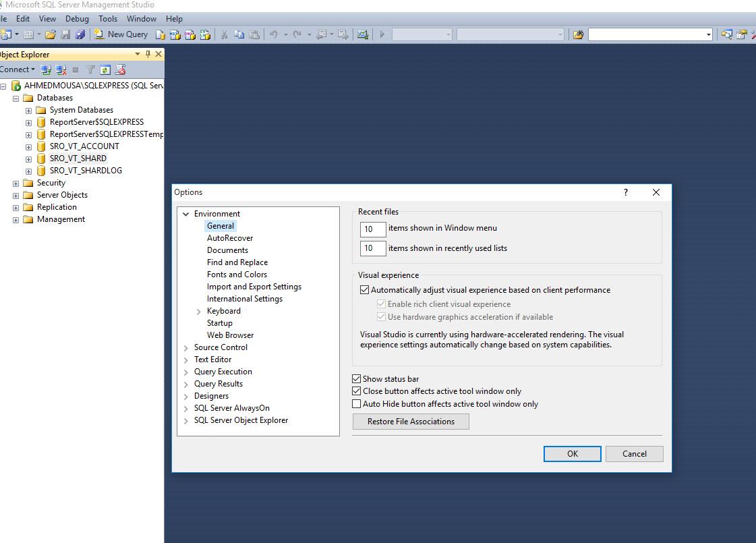Click the Analysis Services DMX Query icon
The width and height of the screenshot is (756, 543).
[190, 34]
